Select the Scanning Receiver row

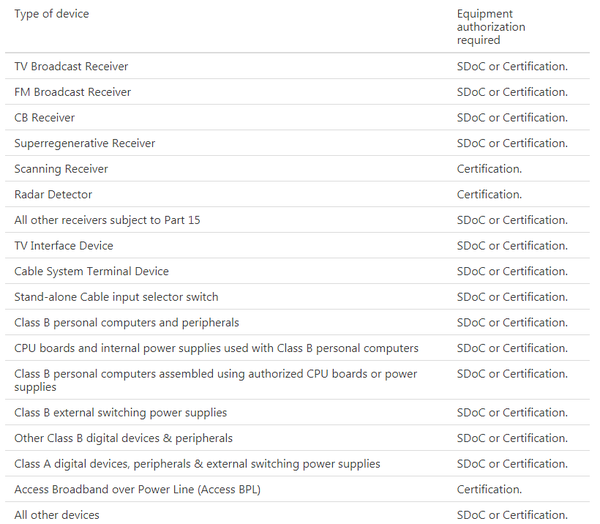tap(61, 169)
